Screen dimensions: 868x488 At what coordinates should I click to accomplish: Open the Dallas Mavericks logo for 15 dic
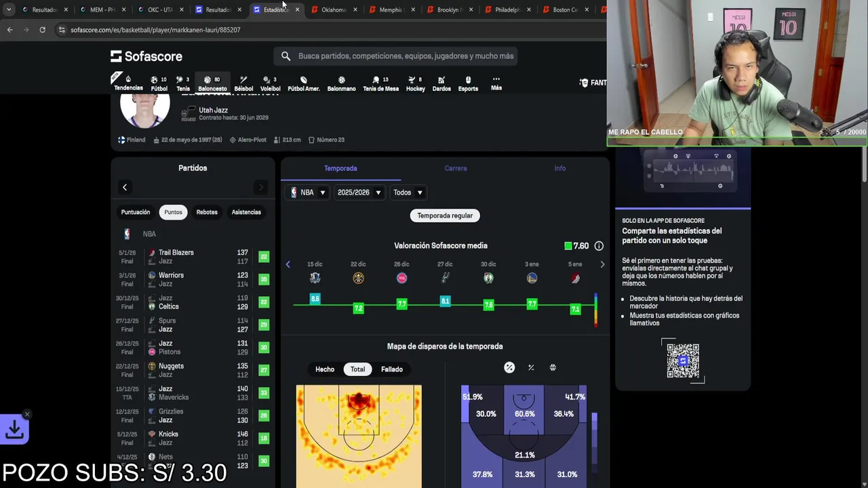(315, 278)
